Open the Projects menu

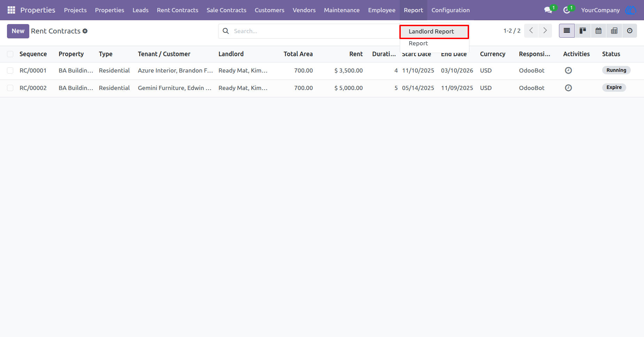point(75,10)
